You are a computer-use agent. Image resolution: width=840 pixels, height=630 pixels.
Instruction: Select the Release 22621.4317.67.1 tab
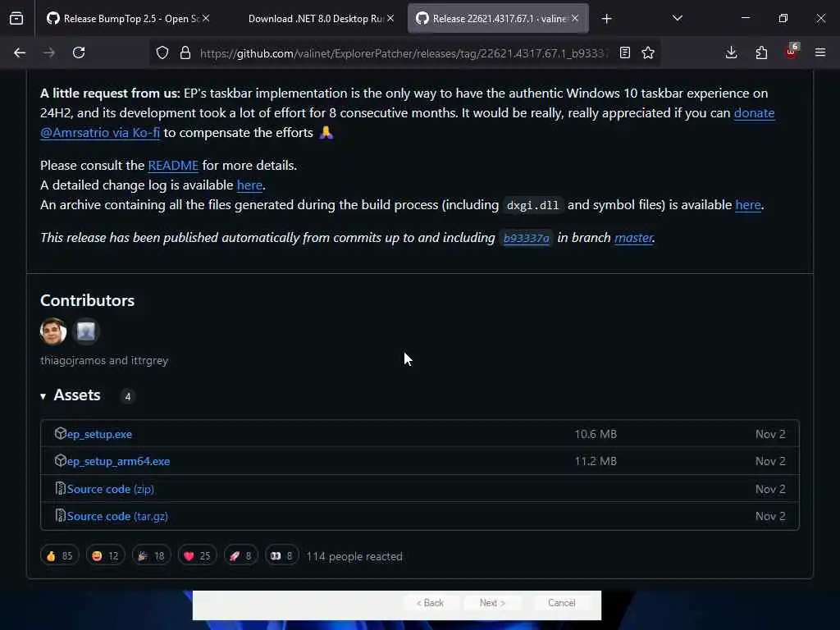[x=498, y=18]
